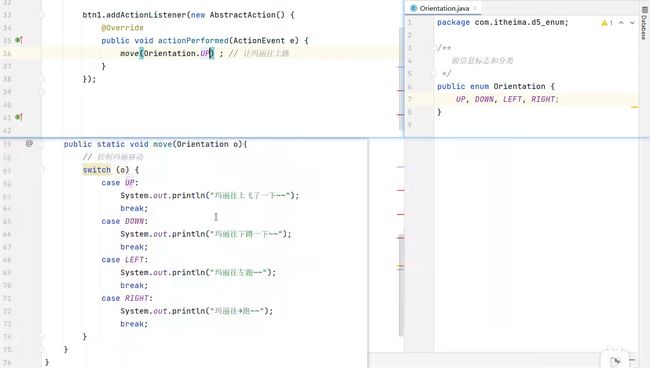
Task: Click line number 7 in Orientation.java gutter
Action: coord(410,99)
